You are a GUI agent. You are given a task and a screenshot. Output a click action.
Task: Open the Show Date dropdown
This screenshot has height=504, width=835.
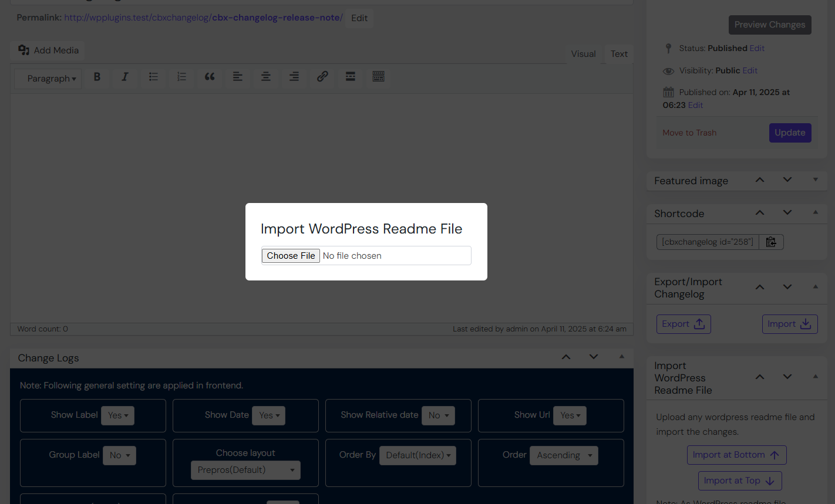coord(269,415)
